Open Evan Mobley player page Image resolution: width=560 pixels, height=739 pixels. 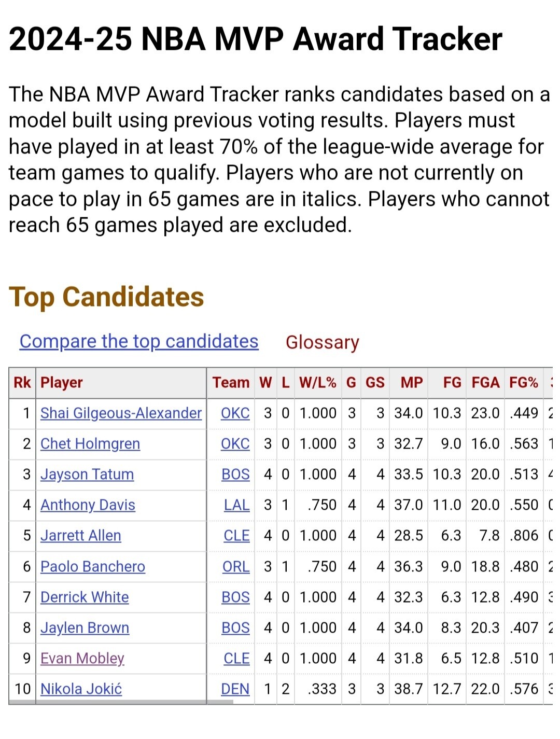coord(82,658)
